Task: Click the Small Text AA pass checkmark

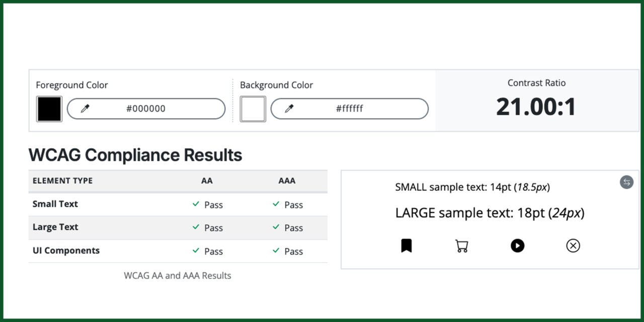Action: tap(195, 204)
